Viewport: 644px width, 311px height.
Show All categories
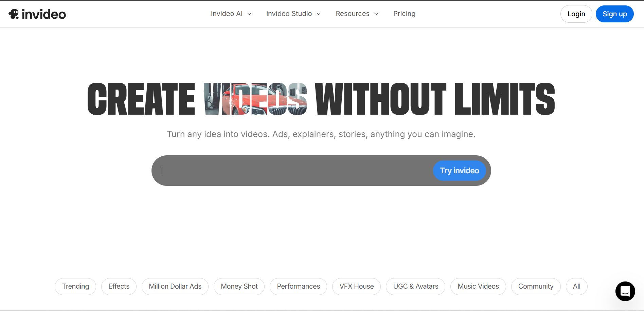(x=576, y=287)
